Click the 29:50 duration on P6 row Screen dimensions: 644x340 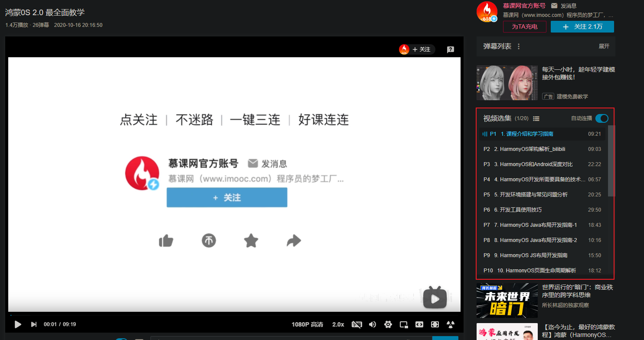pyautogui.click(x=595, y=210)
